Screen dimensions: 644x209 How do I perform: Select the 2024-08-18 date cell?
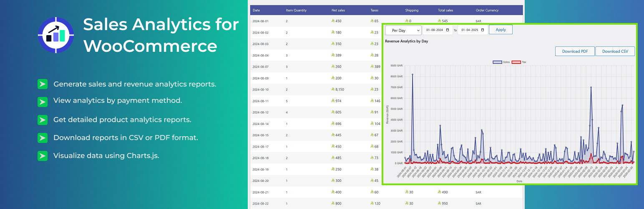(x=260, y=158)
